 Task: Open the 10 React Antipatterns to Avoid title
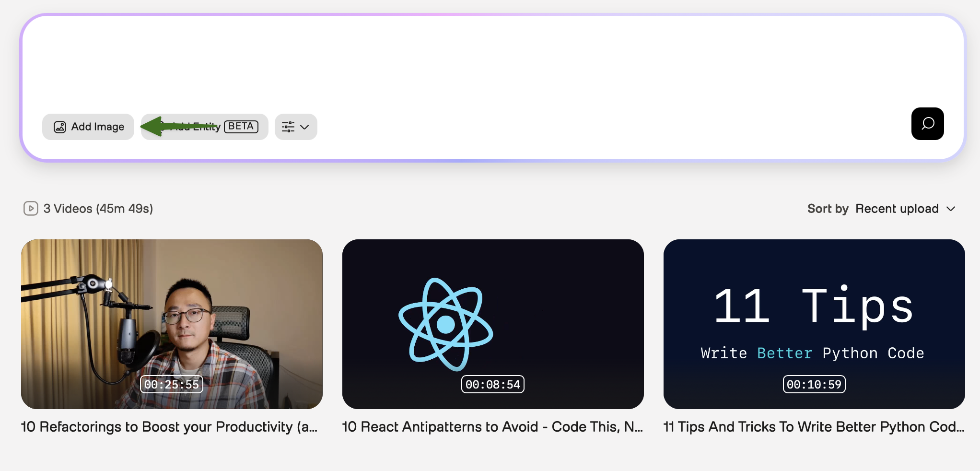(x=492, y=427)
